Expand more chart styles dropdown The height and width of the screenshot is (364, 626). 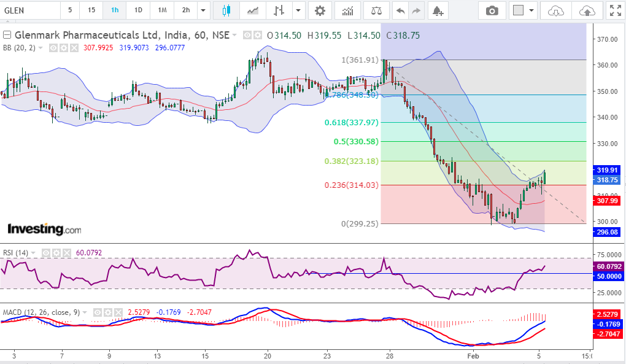click(x=298, y=10)
